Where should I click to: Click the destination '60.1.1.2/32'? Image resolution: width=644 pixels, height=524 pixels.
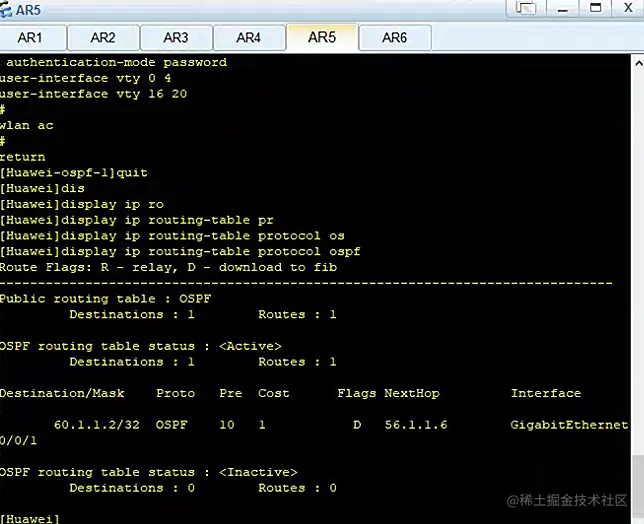(97, 425)
